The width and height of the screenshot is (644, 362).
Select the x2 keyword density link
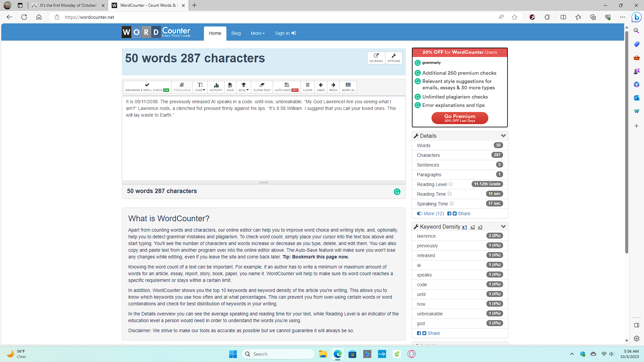point(472,227)
